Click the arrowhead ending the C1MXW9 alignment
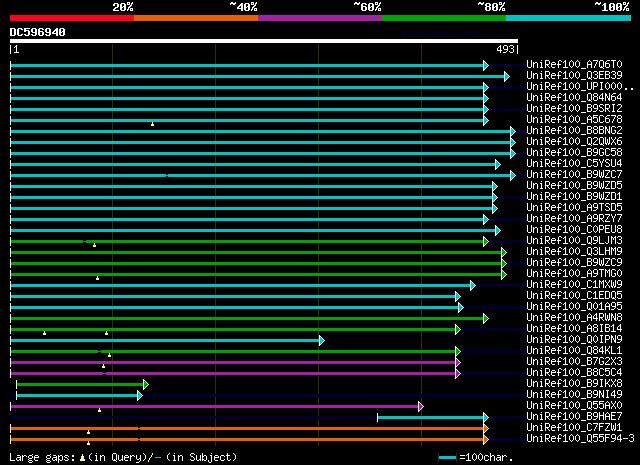 473,285
